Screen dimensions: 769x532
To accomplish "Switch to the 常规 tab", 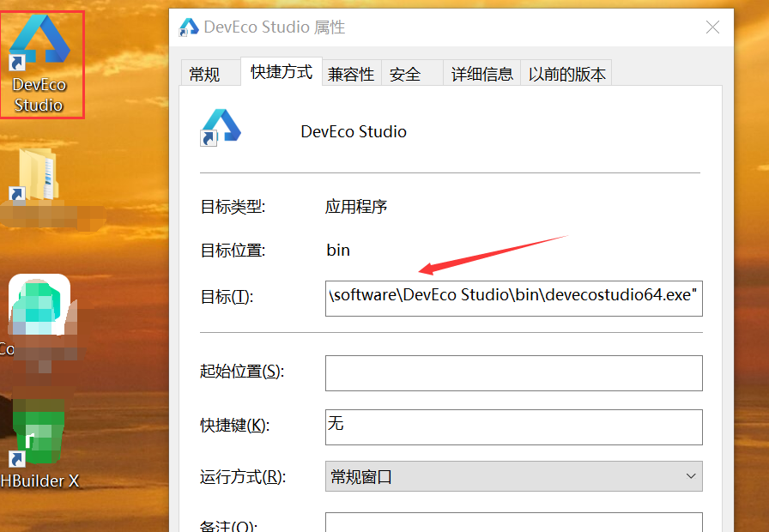I will [x=204, y=75].
